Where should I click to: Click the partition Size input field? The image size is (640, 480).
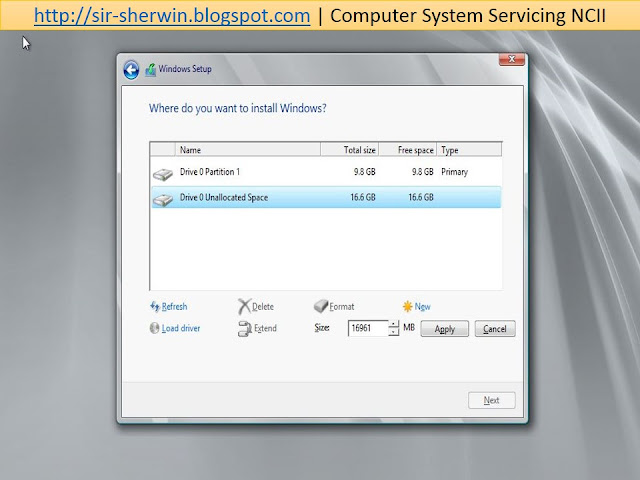click(368, 328)
